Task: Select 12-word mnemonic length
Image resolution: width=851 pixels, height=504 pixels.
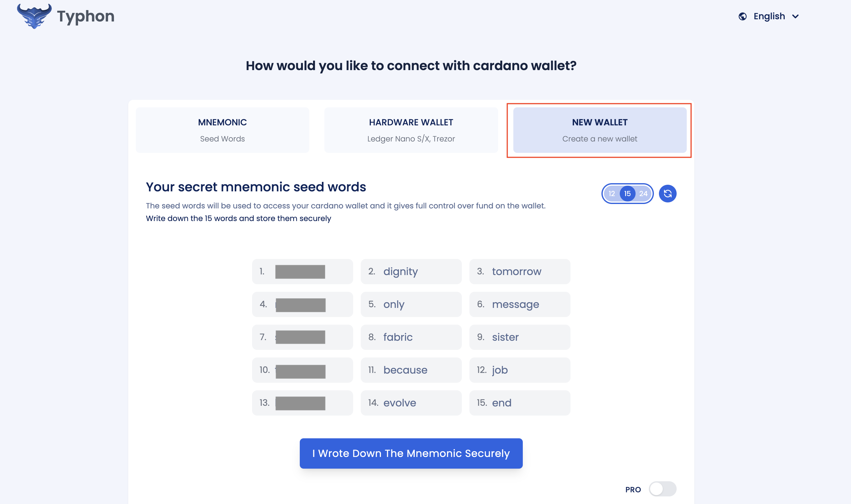Action: (612, 194)
